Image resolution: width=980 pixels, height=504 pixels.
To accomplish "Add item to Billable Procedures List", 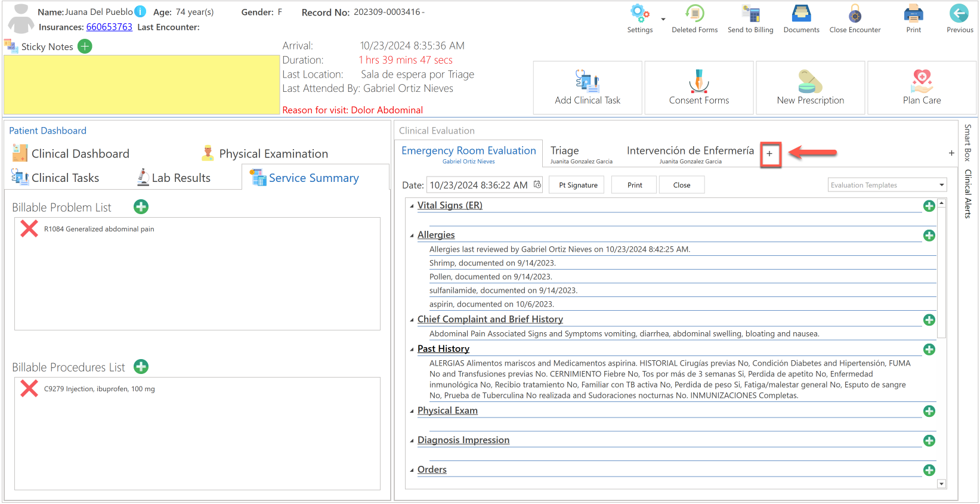I will 141,367.
